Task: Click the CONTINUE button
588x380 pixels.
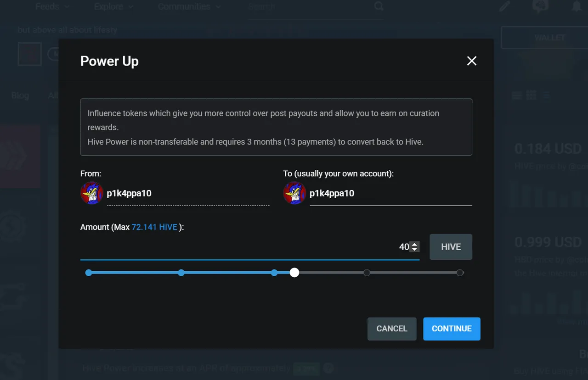Action: pos(452,329)
